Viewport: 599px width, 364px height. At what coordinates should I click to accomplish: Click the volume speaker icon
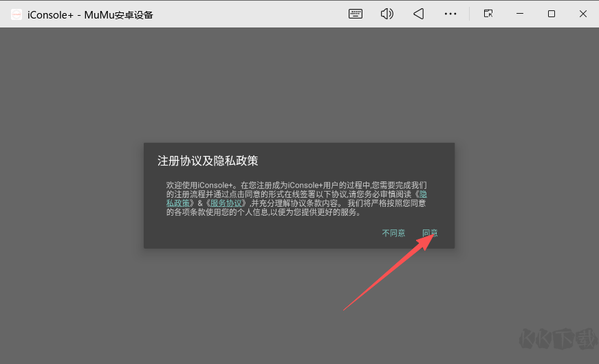coord(386,14)
